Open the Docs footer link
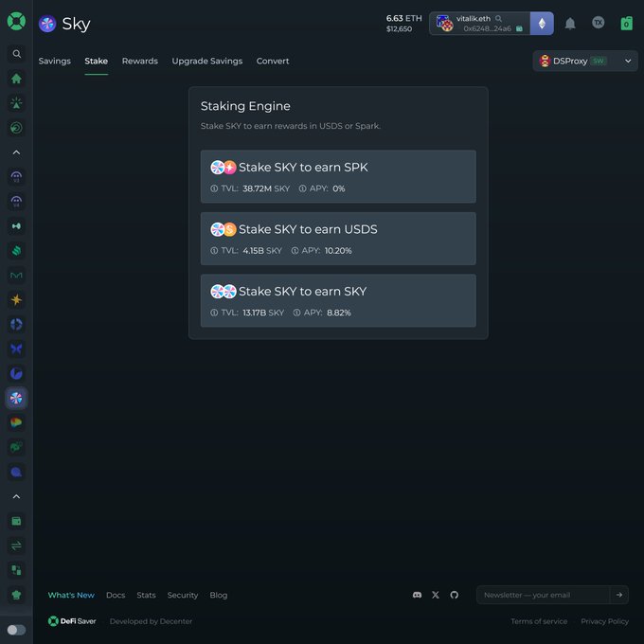Viewport: 644px width, 644px height. [116, 595]
